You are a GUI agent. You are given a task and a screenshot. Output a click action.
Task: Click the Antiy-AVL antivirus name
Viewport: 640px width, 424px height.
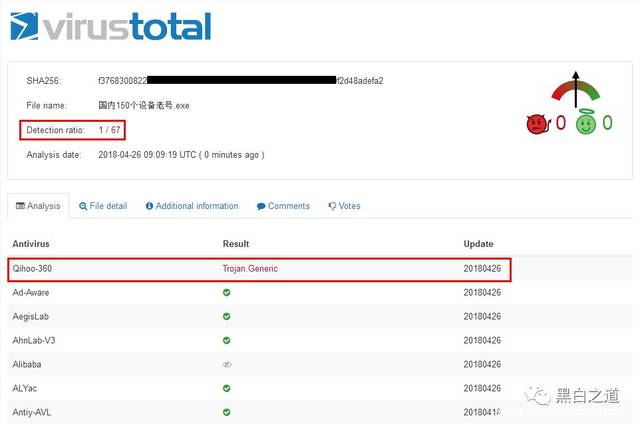(32, 413)
